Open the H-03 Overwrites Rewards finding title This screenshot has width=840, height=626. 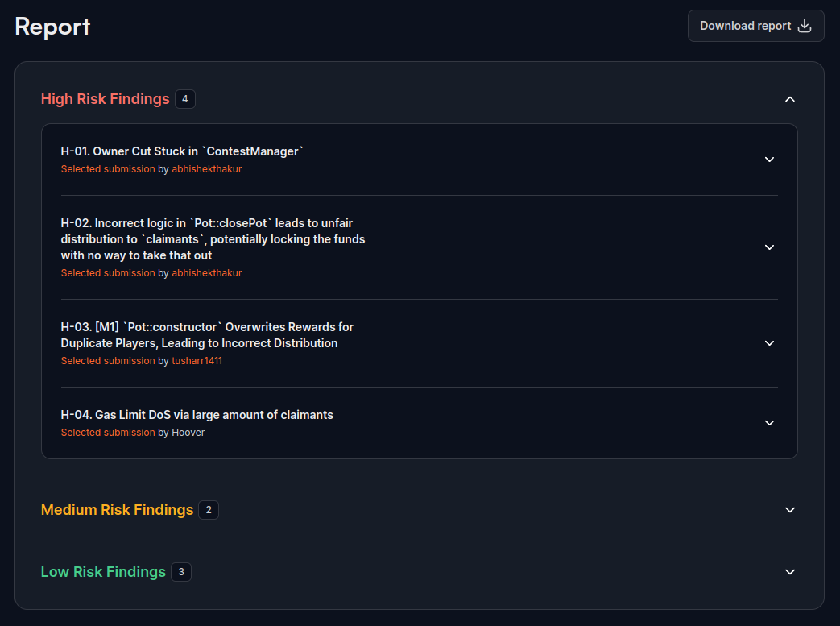coord(207,335)
